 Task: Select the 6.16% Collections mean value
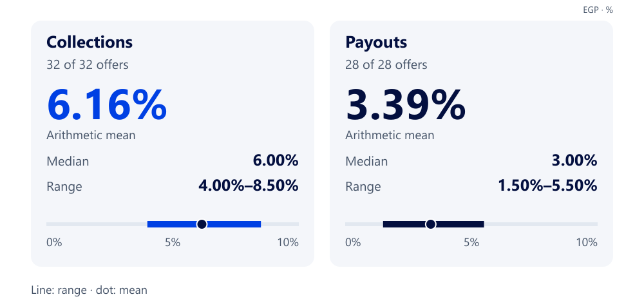coord(107,105)
